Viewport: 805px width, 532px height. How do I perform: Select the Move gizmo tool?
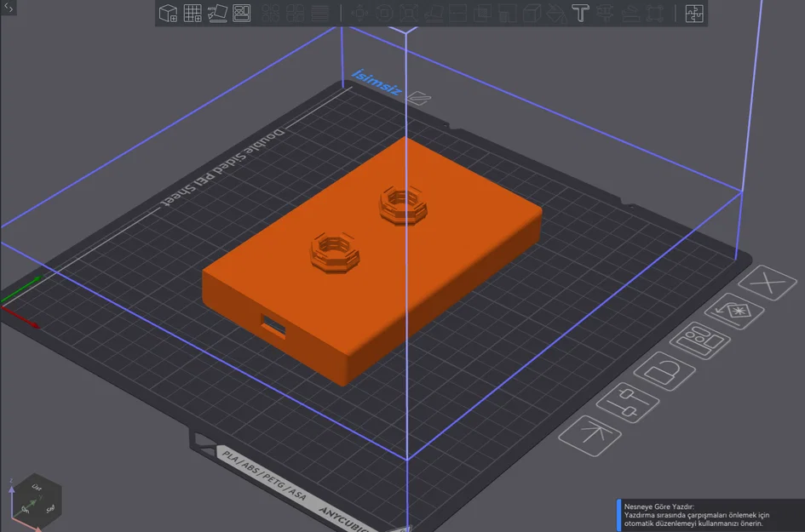[359, 14]
